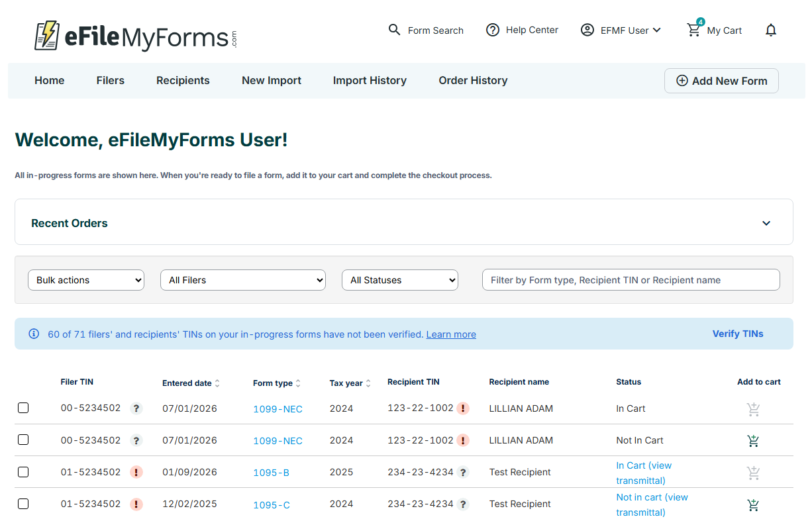Click the Filer TIN column header
Image resolution: width=812 pixels, height=519 pixels.
[x=77, y=382]
